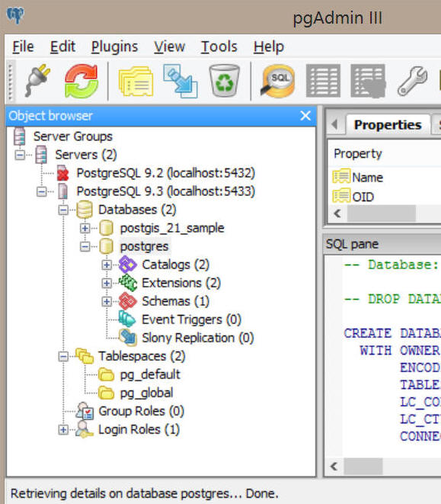Screen dimensions: 441x504
Task: Click the Databases cylinder stack icon
Action: [x=85, y=210]
